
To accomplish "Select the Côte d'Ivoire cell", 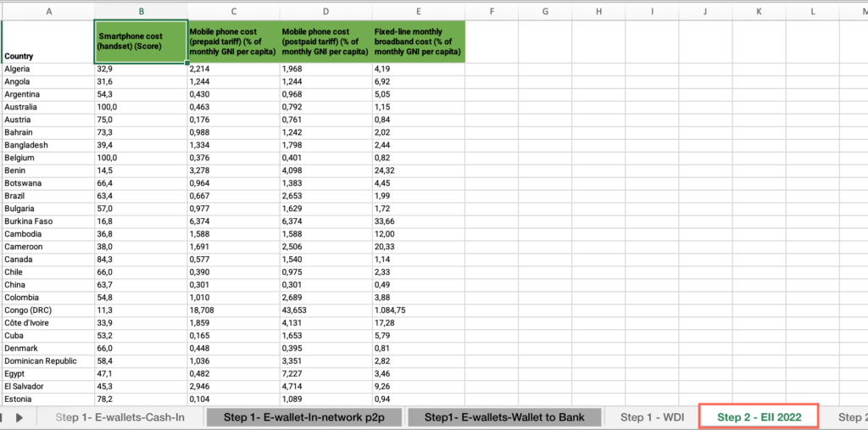I will (48, 323).
